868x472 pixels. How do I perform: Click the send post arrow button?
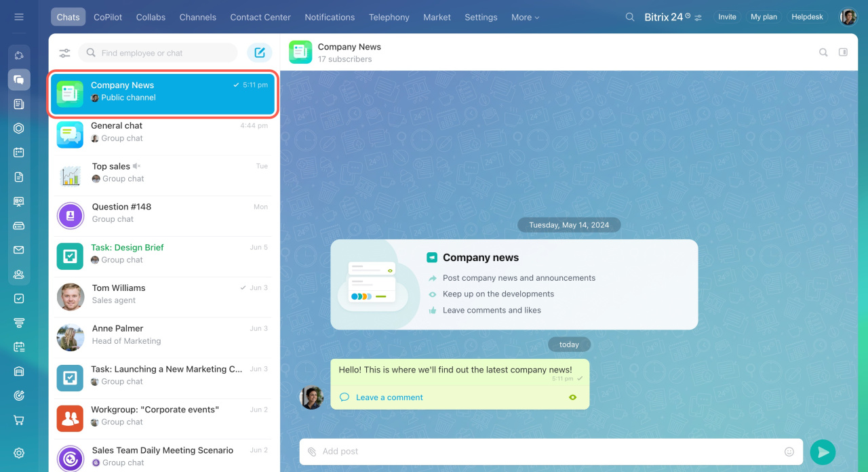click(823, 452)
